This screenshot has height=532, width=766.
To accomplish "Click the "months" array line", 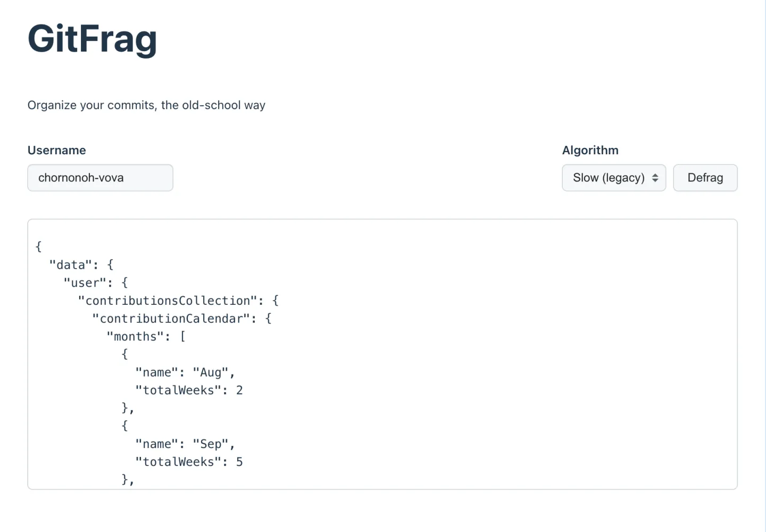I will tap(136, 337).
